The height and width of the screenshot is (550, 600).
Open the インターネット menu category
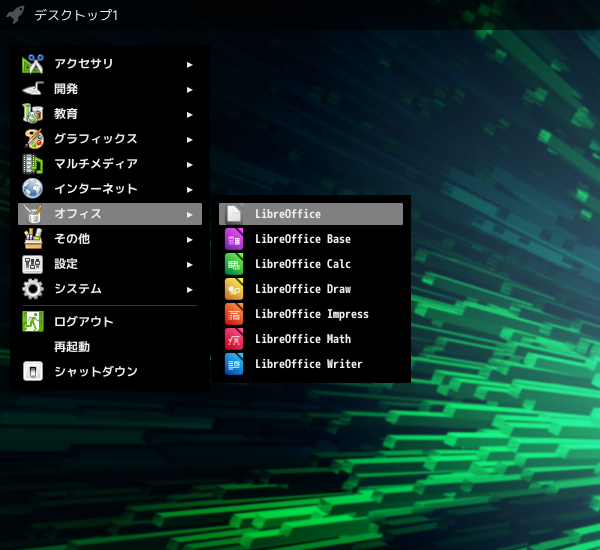click(110, 189)
